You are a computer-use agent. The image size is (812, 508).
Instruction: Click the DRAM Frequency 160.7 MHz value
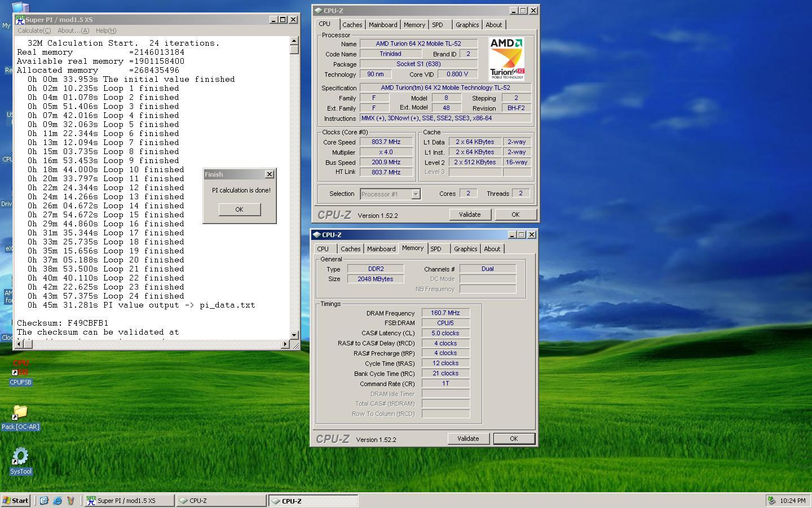(x=445, y=313)
